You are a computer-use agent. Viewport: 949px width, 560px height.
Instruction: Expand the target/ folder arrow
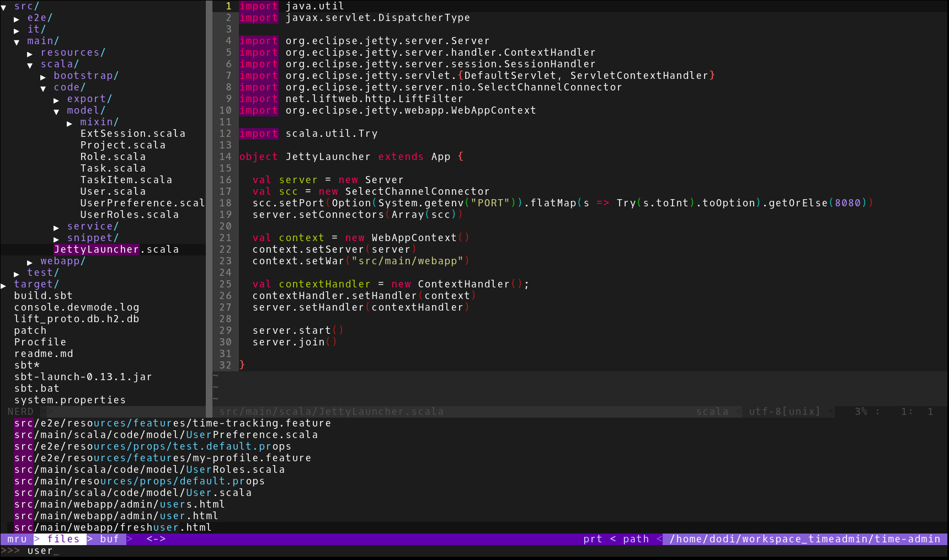click(4, 285)
